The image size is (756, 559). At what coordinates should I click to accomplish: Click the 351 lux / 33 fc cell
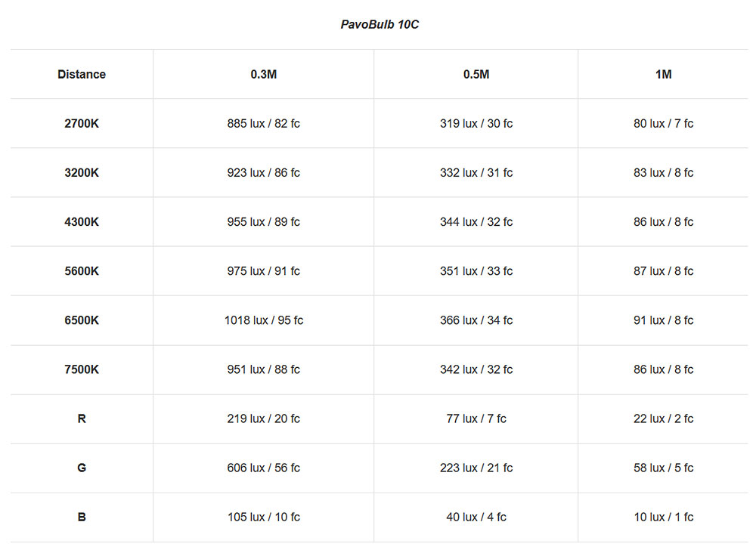tap(476, 271)
